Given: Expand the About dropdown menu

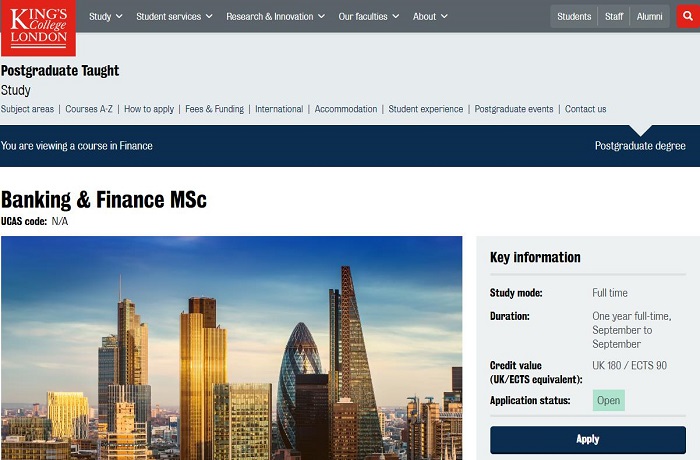Looking at the screenshot, I should tap(430, 16).
